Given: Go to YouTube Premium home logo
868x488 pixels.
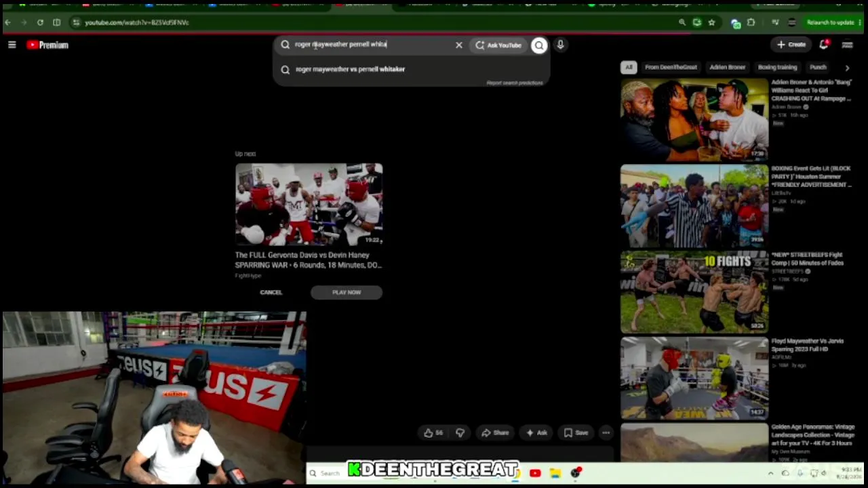Looking at the screenshot, I should tap(47, 45).
